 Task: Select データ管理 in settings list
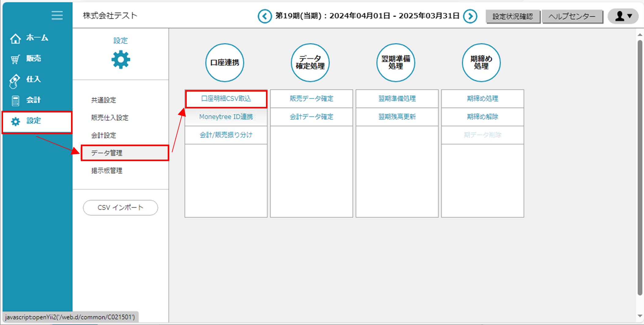(x=107, y=153)
